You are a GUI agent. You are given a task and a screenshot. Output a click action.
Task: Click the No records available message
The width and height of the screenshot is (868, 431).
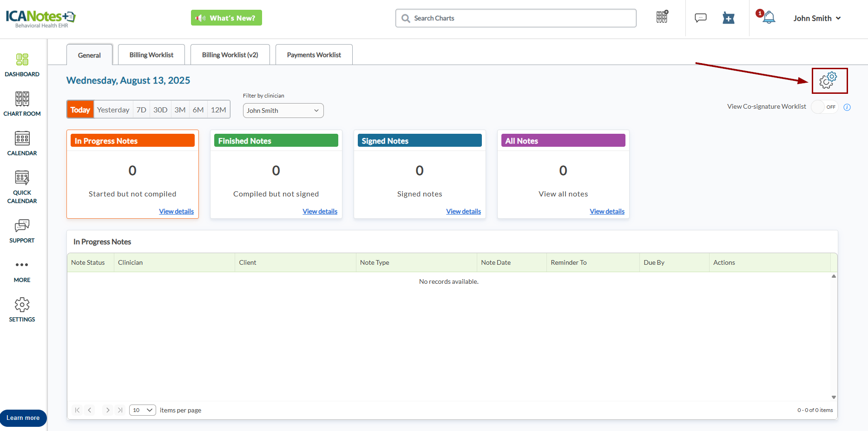(449, 281)
